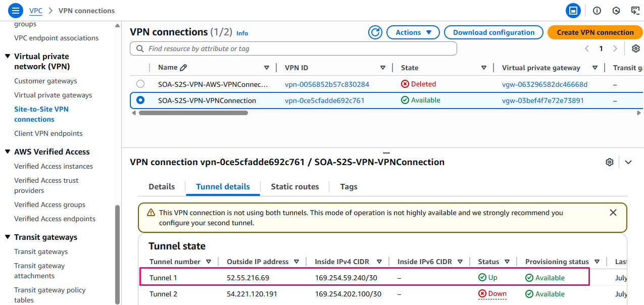Click the refresh VPN connections icon

(375, 32)
